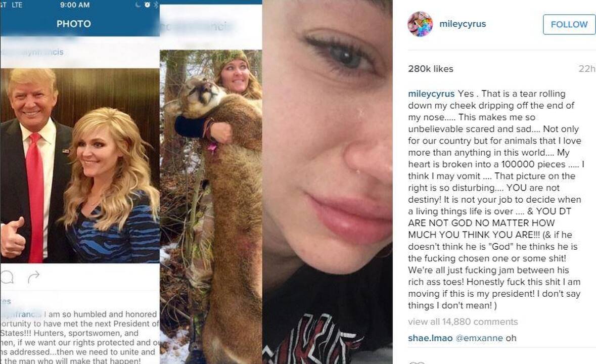The width and height of the screenshot is (596, 364).
Task: Open the 280k likes list
Action: [x=431, y=69]
